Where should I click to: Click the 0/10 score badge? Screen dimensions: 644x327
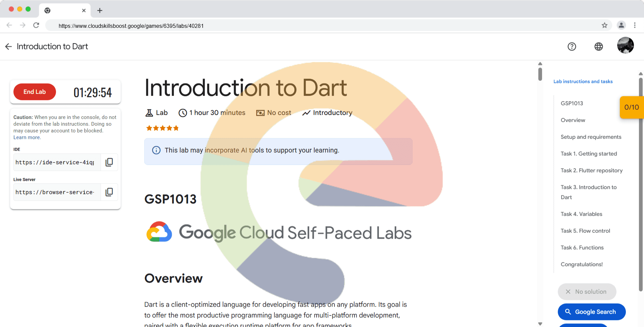[x=631, y=107]
